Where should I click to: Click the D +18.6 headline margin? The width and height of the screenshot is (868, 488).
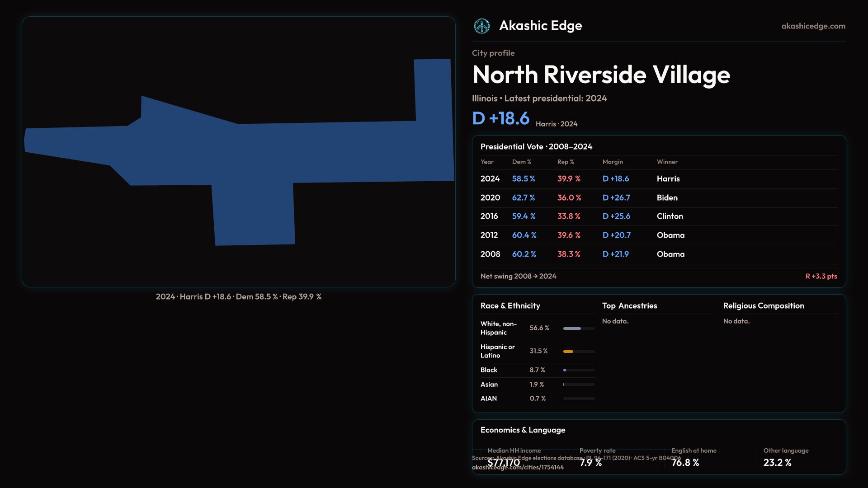500,118
